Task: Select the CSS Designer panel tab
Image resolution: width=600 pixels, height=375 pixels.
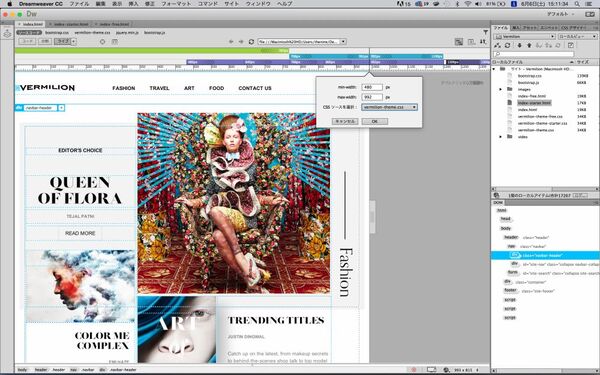Action: pyautogui.click(x=573, y=28)
